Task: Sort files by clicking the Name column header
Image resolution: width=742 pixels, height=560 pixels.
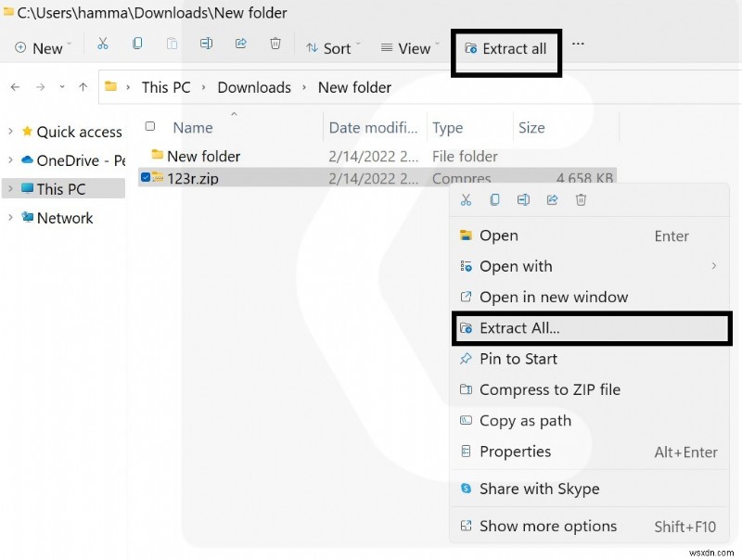Action: pos(192,127)
